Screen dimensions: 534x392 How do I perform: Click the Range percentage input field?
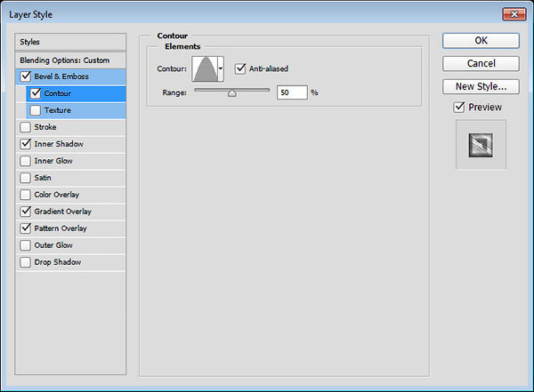292,92
